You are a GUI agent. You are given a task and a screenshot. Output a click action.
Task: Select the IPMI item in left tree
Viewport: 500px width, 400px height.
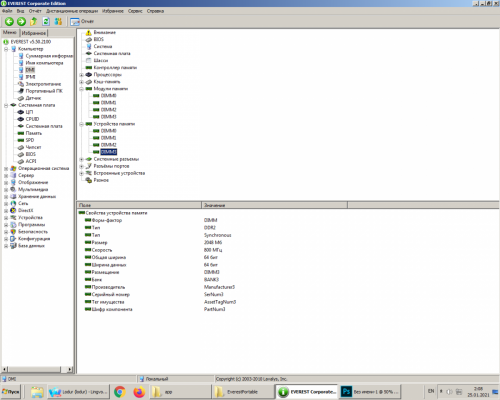pyautogui.click(x=30, y=77)
